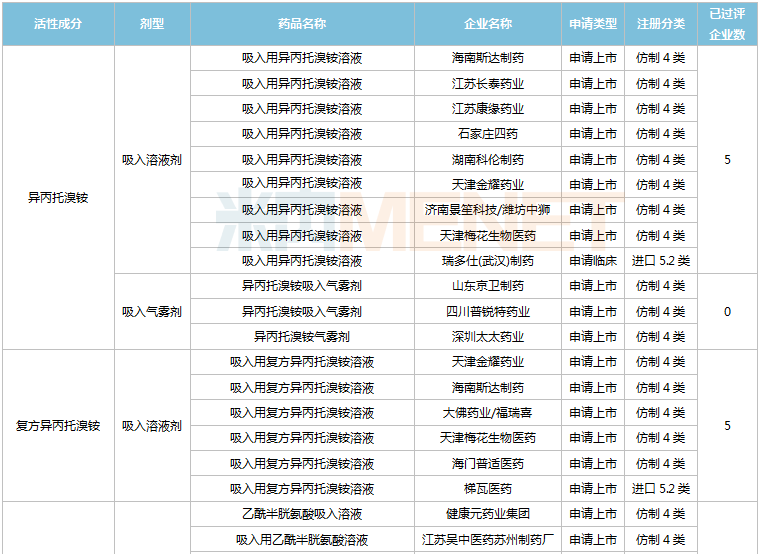Click the company cell 江苏长泰药业
The width and height of the screenshot is (760, 554).
pos(488,83)
